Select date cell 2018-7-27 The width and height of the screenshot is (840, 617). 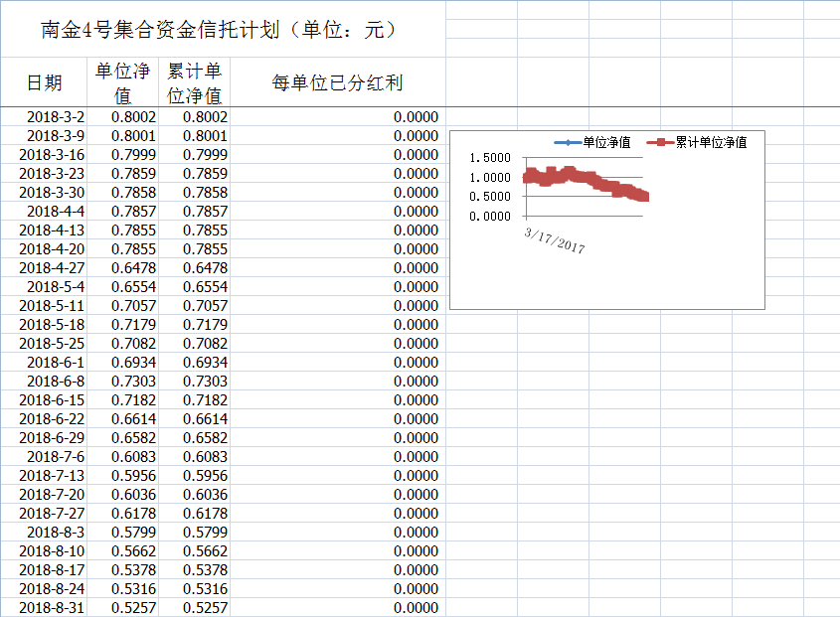[44, 513]
